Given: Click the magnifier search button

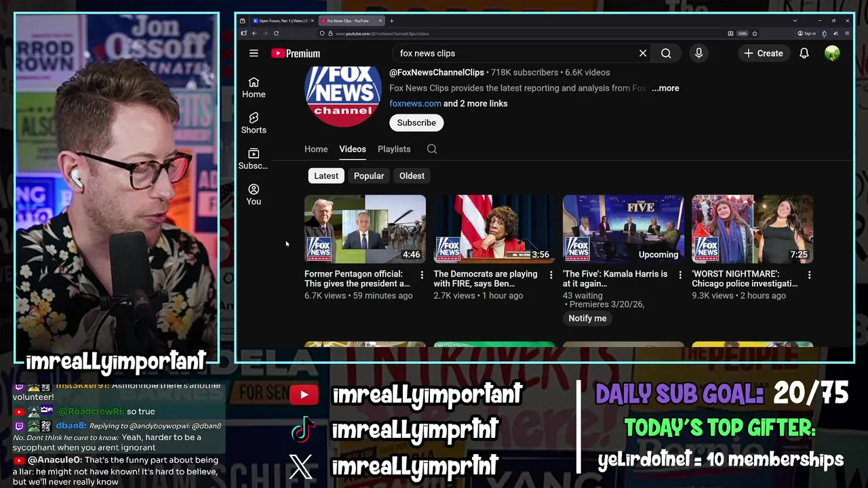Looking at the screenshot, I should [666, 53].
